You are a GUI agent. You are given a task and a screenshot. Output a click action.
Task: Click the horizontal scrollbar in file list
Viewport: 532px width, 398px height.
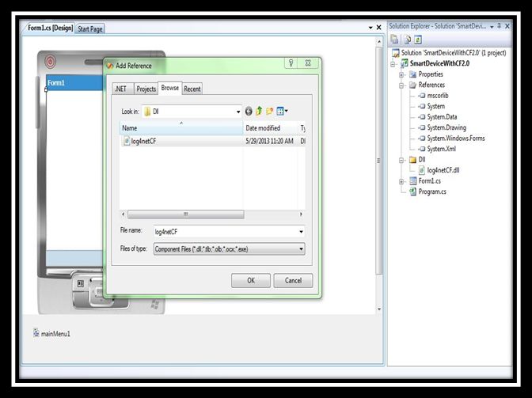pos(185,214)
